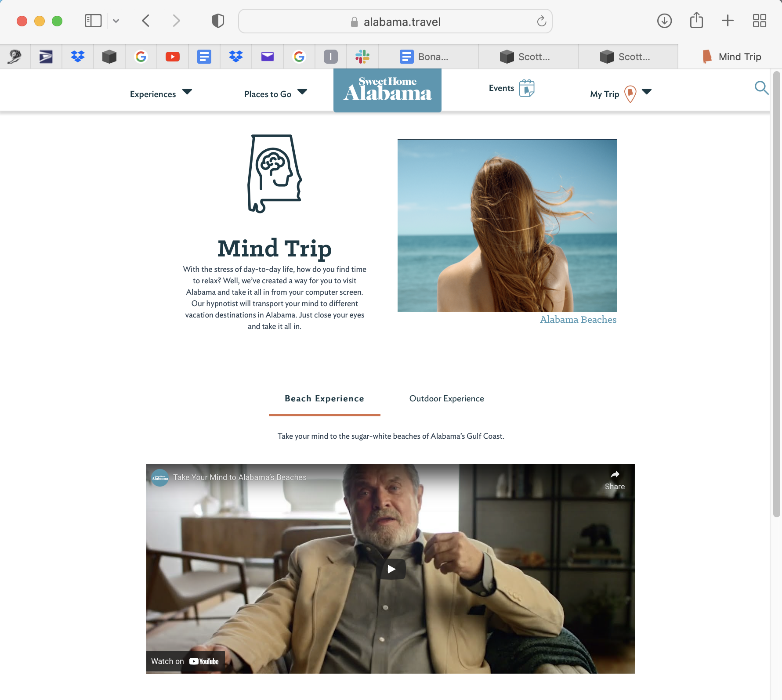The width and height of the screenshot is (782, 700).
Task: Click the Mind Trip brain state icon
Action: [x=275, y=174]
